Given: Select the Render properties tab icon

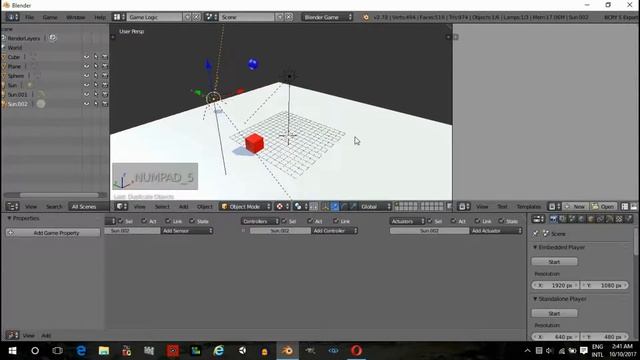Looking at the screenshot, I should pyautogui.click(x=553, y=220).
